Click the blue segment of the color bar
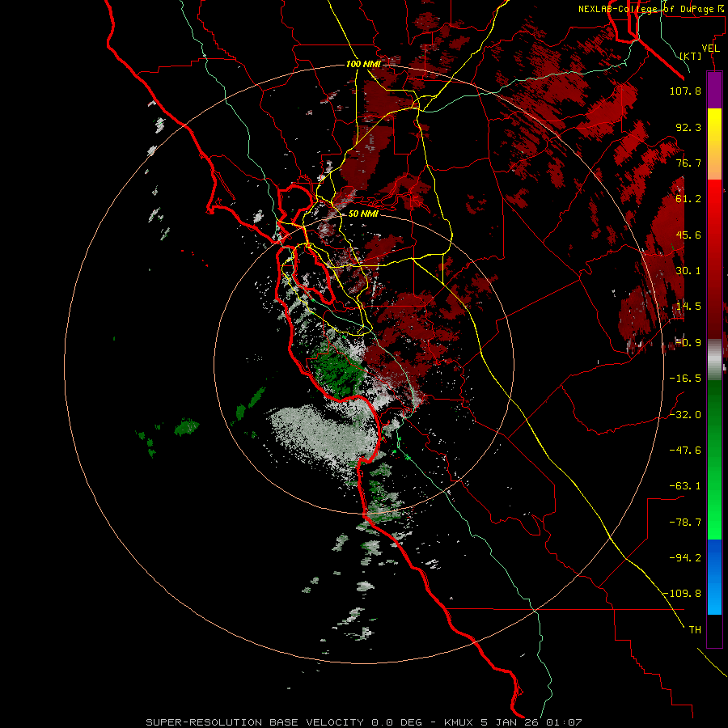This screenshot has height=728, width=728. tap(714, 577)
